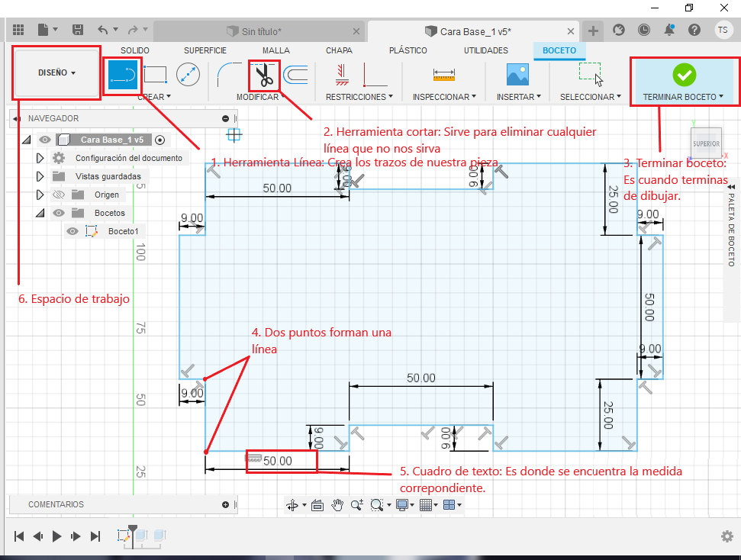Select the Trim scissors tool
The height and width of the screenshot is (560, 741).
click(265, 76)
